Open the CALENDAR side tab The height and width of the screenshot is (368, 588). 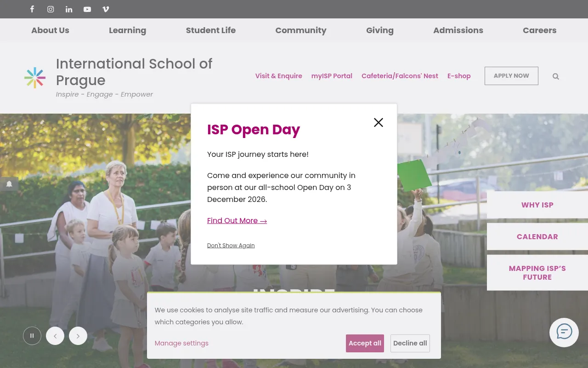[x=537, y=236]
